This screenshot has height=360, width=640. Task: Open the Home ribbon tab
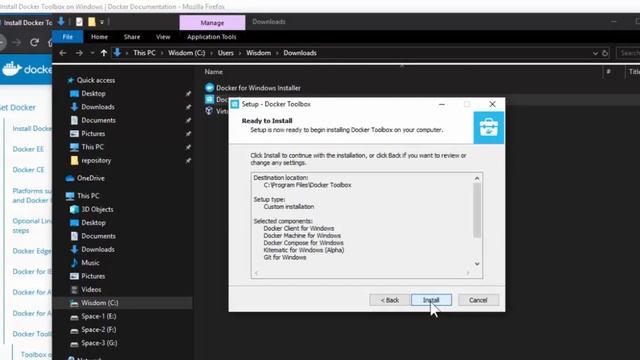99,37
